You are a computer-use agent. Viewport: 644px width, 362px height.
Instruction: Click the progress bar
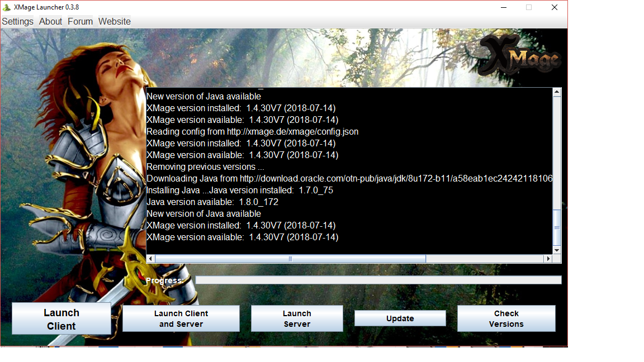[x=378, y=280]
